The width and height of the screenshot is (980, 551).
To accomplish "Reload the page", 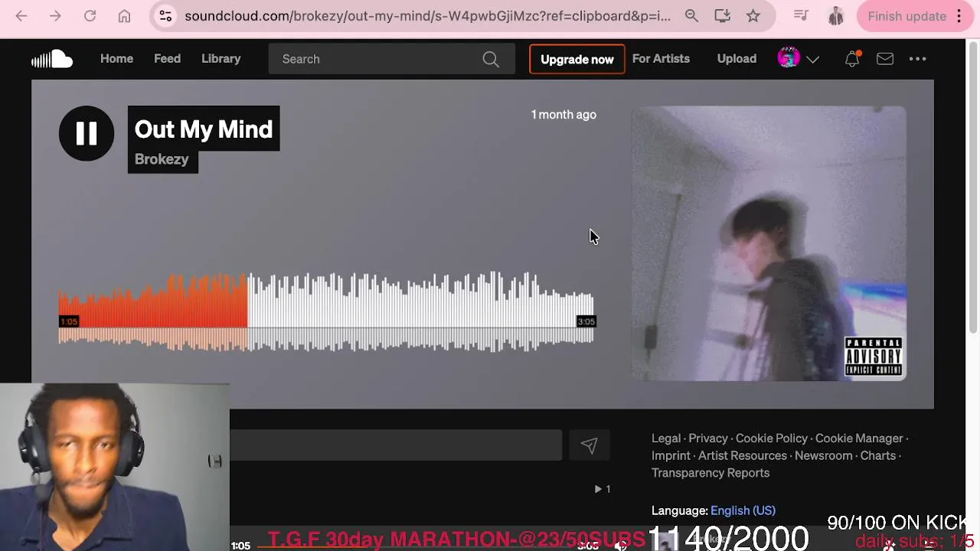I will tap(90, 16).
